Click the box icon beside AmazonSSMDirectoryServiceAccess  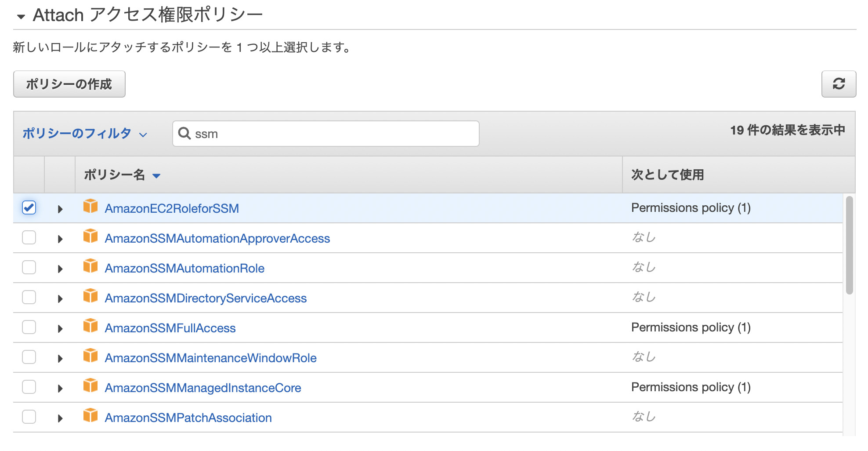[x=90, y=296]
